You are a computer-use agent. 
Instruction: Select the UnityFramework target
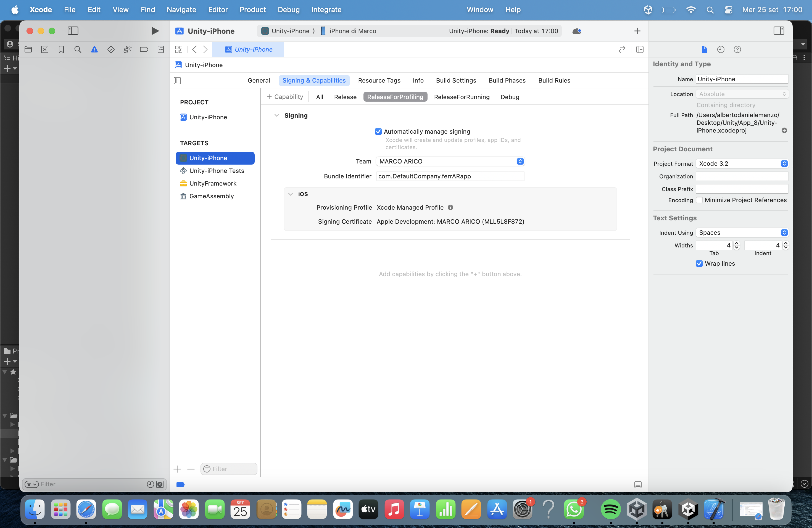pos(215,184)
